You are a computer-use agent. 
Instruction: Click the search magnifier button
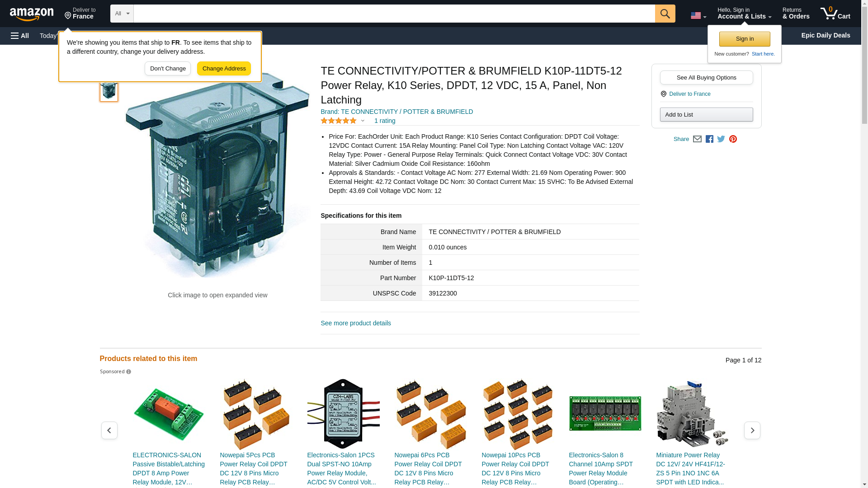point(665,14)
